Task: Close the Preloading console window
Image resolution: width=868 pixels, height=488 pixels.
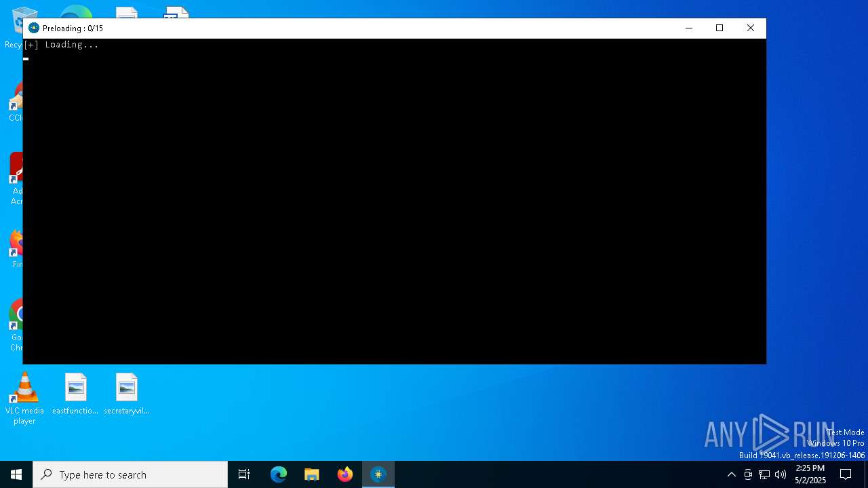Action: click(751, 28)
